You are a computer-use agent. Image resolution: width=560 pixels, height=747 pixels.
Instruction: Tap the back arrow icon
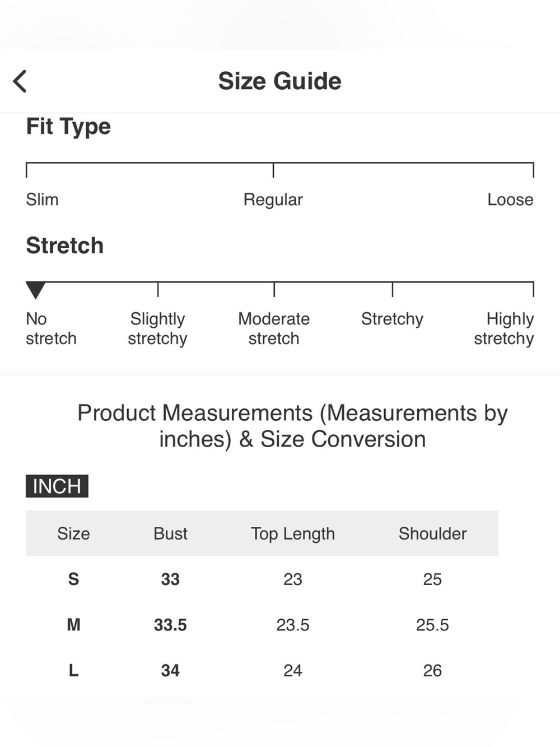point(20,81)
